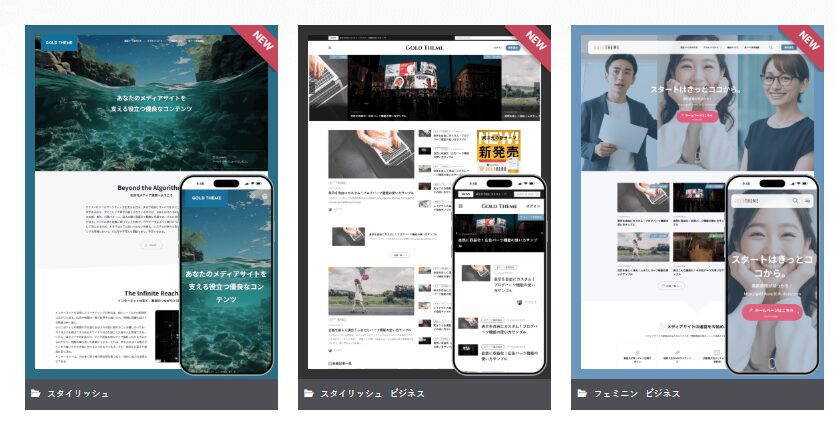Click the yellow 新発売 banner in the middle preview
836x427 pixels.
click(497, 152)
